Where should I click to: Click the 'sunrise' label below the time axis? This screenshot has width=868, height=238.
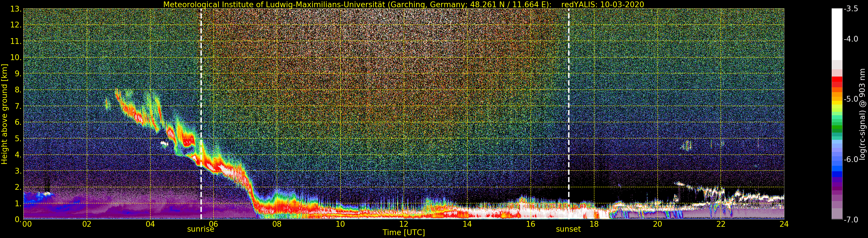click(x=201, y=229)
